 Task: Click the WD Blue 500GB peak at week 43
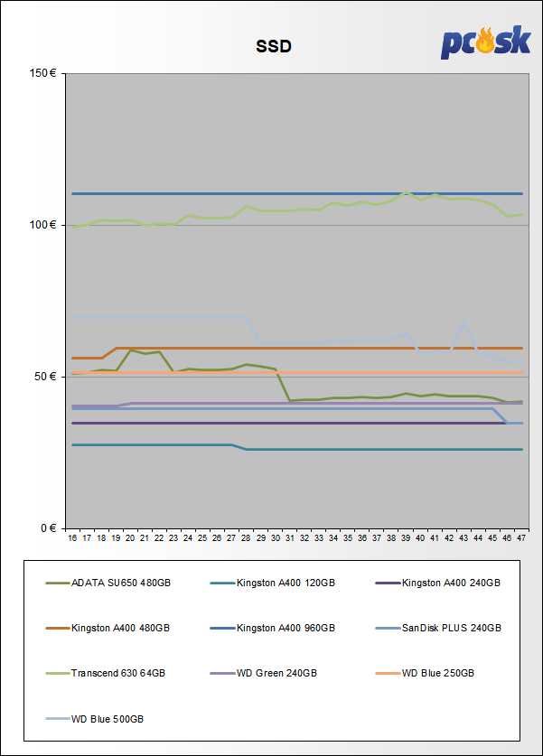(x=463, y=322)
